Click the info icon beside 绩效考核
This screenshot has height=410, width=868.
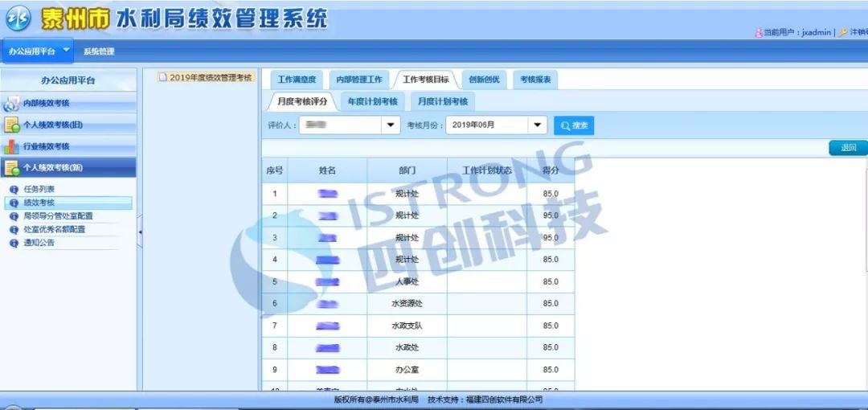(x=14, y=203)
